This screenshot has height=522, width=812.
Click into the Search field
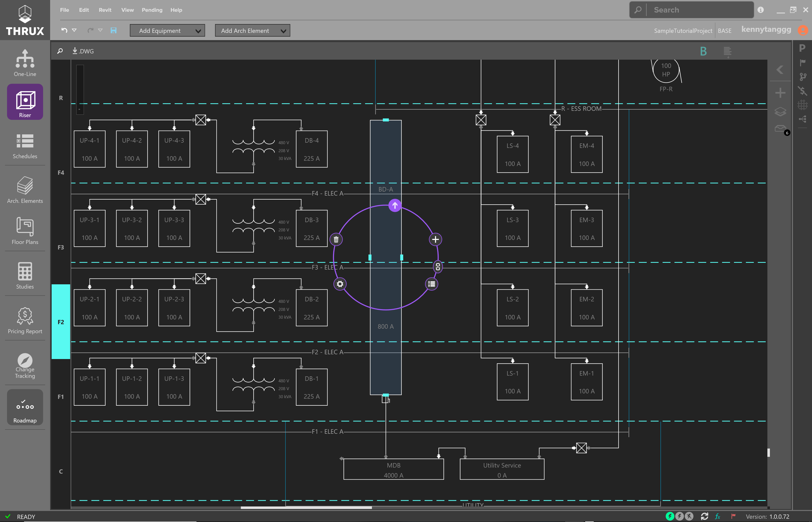691,10
